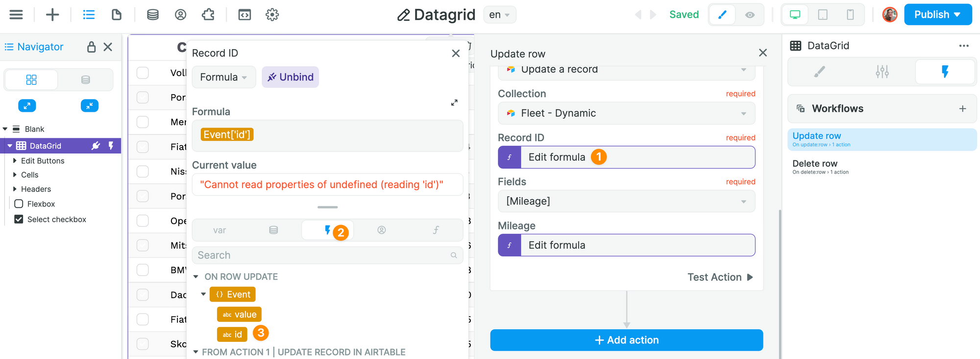Collapse all navigator tree items
980x359 pixels.
[x=90, y=105]
